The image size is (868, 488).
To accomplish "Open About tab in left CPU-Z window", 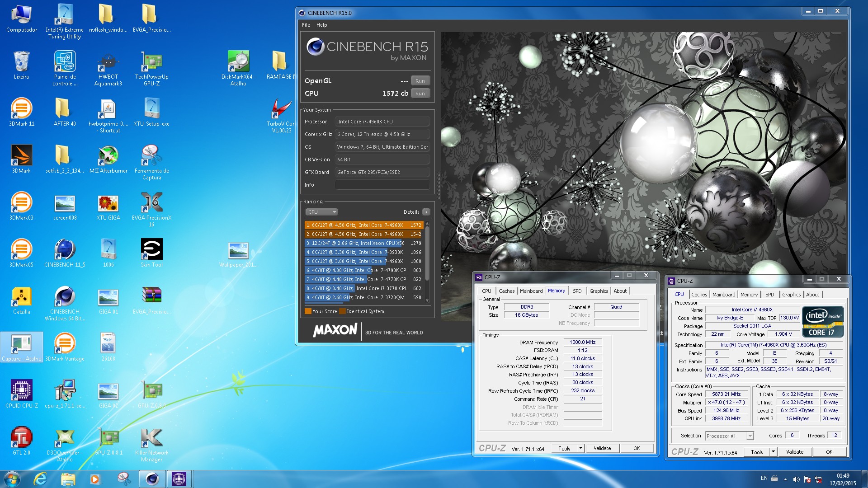I will (x=620, y=291).
